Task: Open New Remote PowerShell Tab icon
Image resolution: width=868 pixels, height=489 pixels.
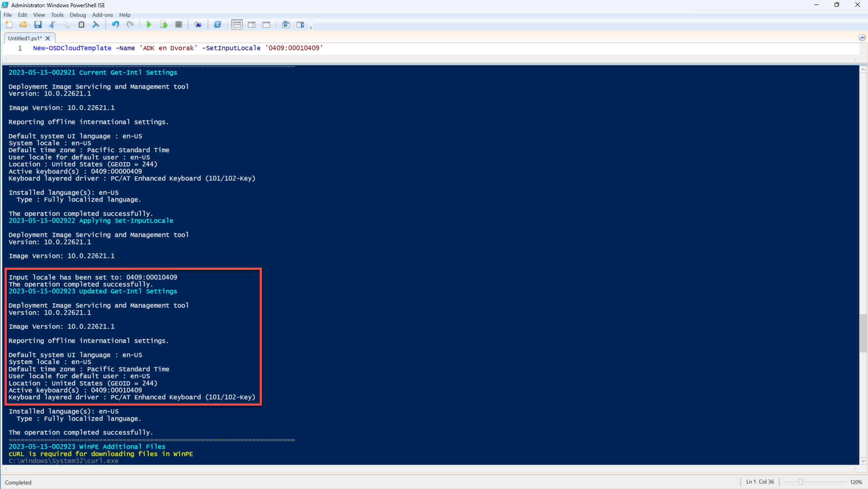Action: pyautogui.click(x=198, y=25)
